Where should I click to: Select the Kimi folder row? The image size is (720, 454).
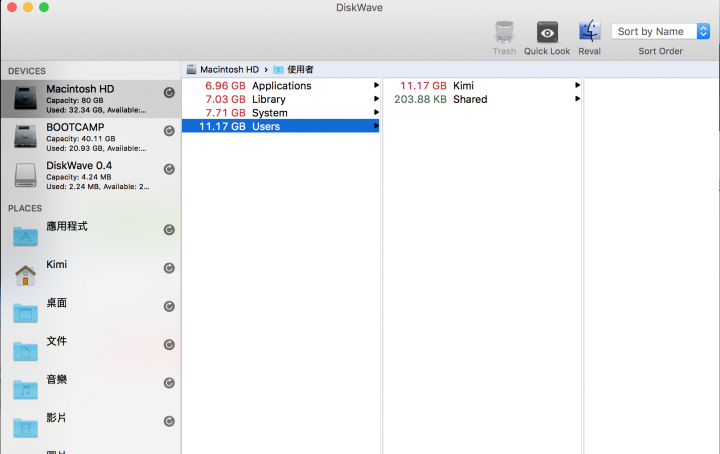click(482, 85)
